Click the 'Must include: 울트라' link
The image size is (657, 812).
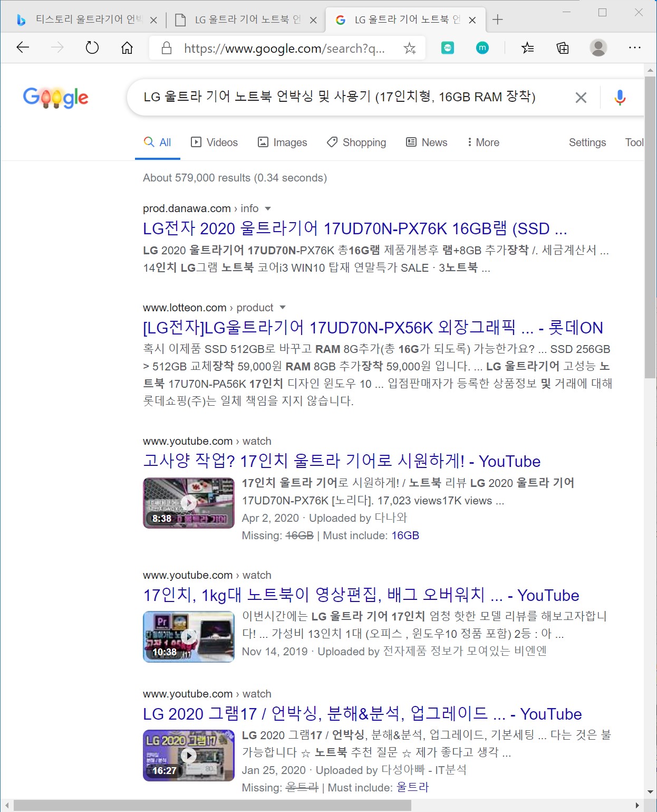412,788
